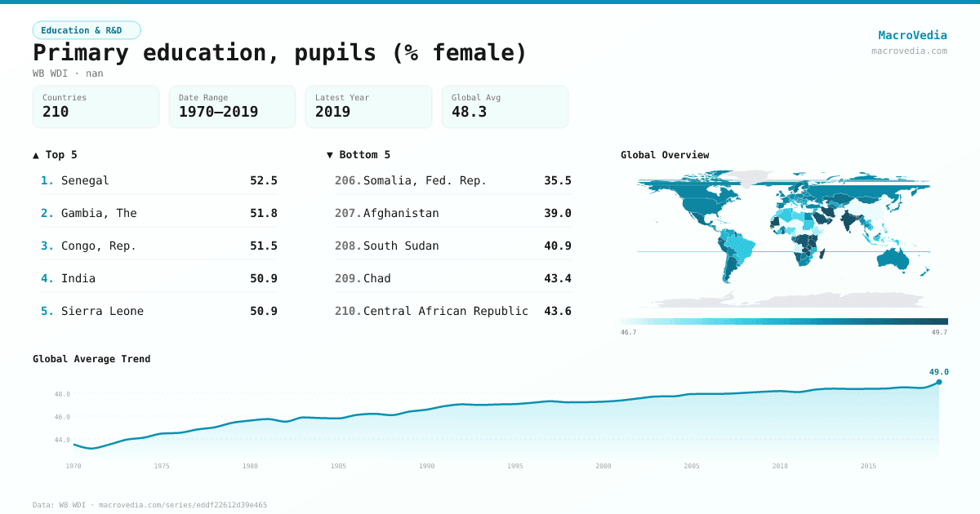Click Afghanistan in the Bottom 5 list
This screenshot has width=980, height=514.
pos(453,213)
